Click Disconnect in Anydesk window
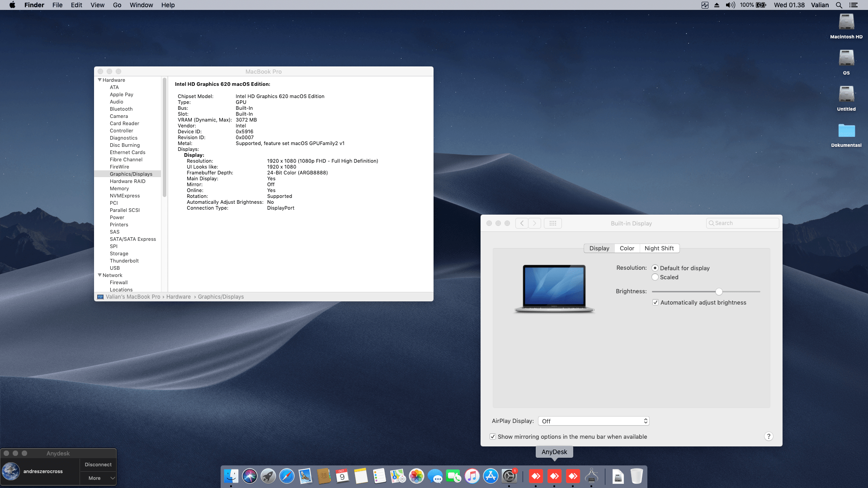Screen dimensions: 868x488 tap(98, 465)
